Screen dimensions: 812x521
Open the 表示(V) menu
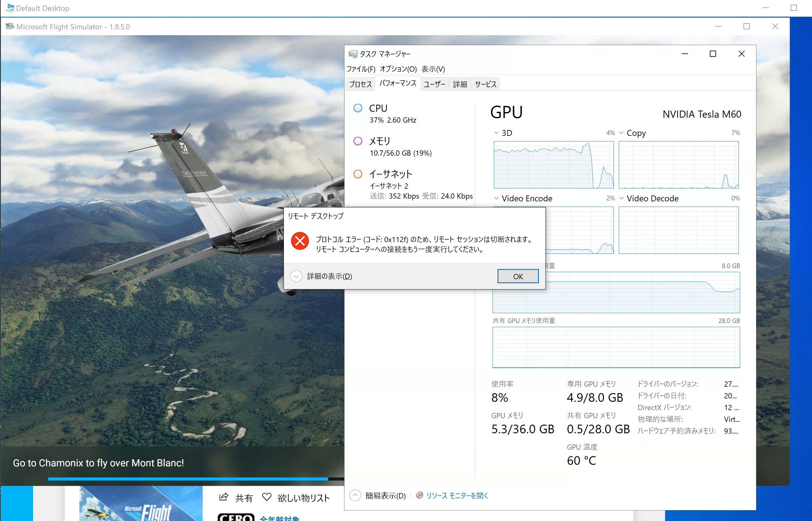pos(433,69)
